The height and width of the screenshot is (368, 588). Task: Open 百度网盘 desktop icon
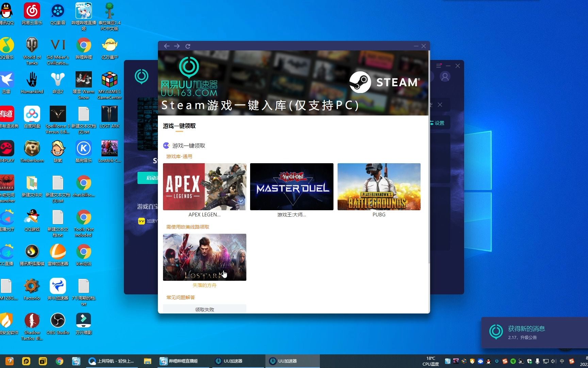32,118
